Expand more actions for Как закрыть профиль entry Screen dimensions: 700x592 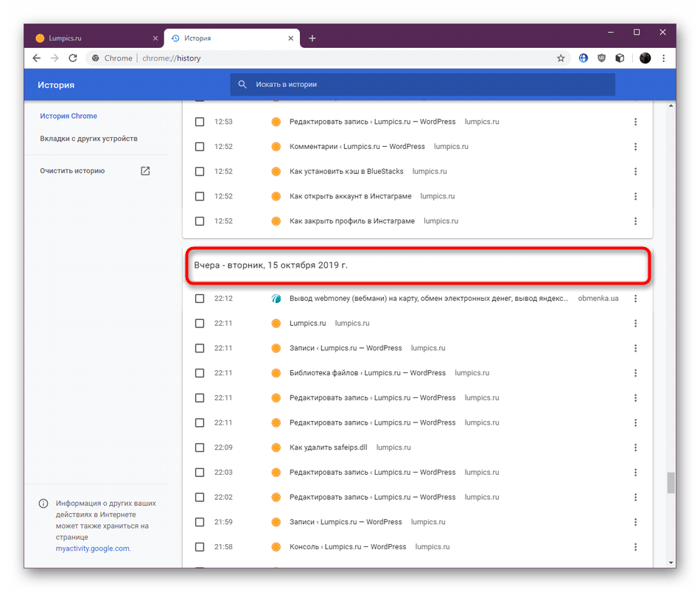tap(636, 221)
